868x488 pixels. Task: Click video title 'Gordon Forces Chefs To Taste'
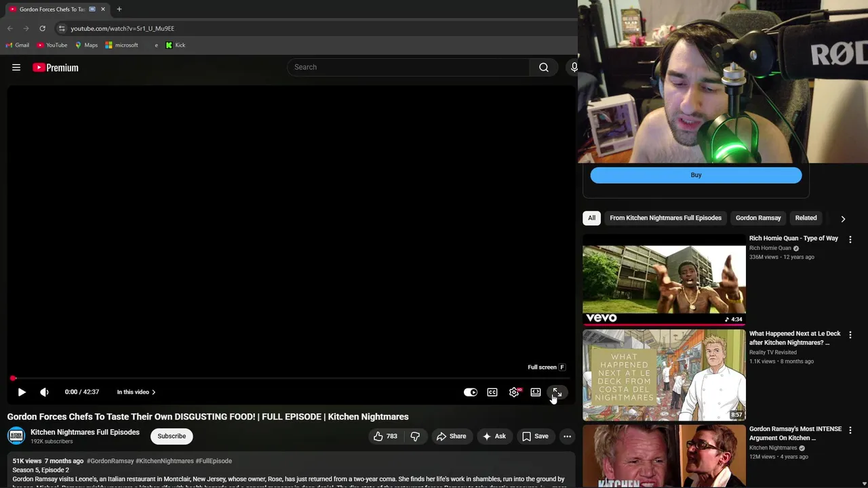(208, 417)
